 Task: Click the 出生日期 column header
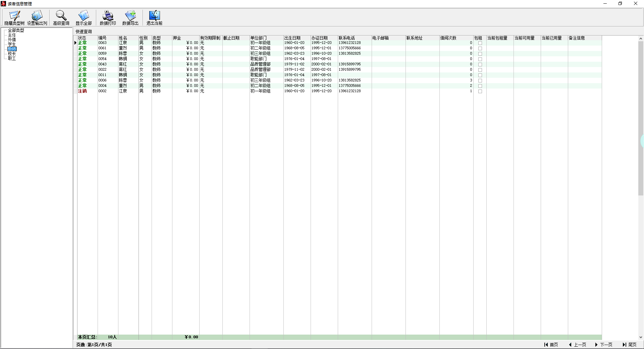click(297, 38)
